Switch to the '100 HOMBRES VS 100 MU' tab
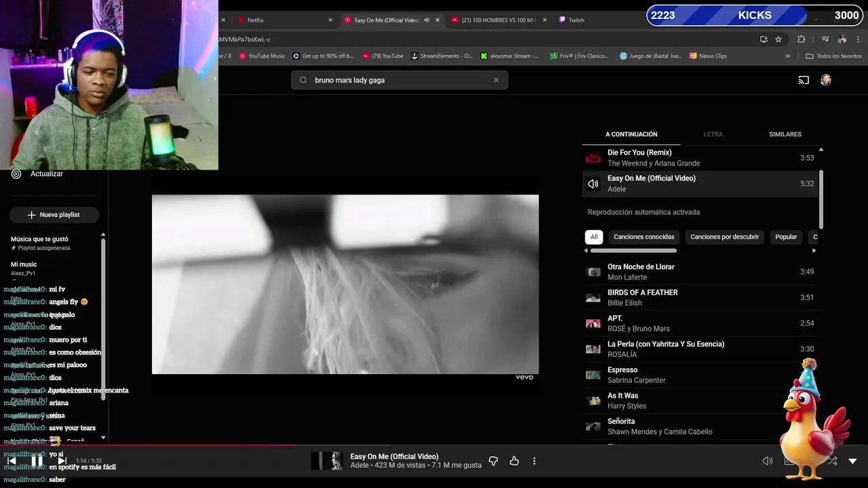Viewport: 868px width, 488px height. 498,20
